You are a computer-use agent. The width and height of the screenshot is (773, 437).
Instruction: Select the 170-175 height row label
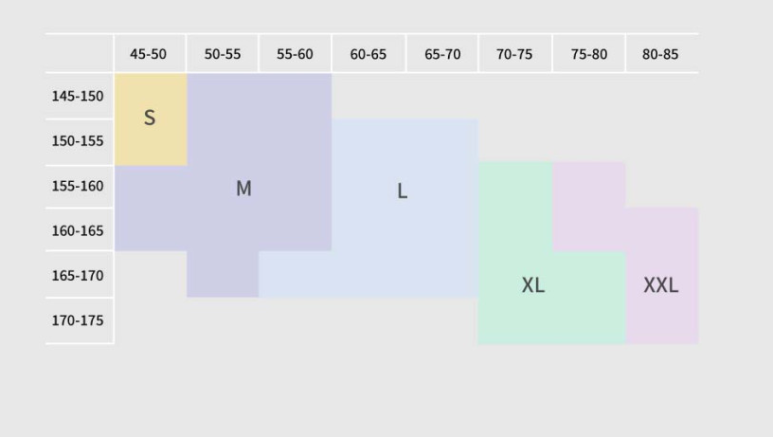[x=78, y=321]
